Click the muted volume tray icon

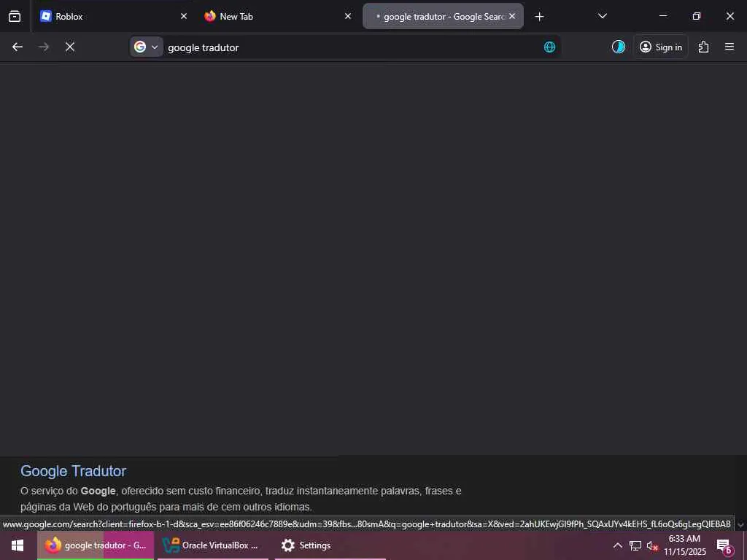652,545
